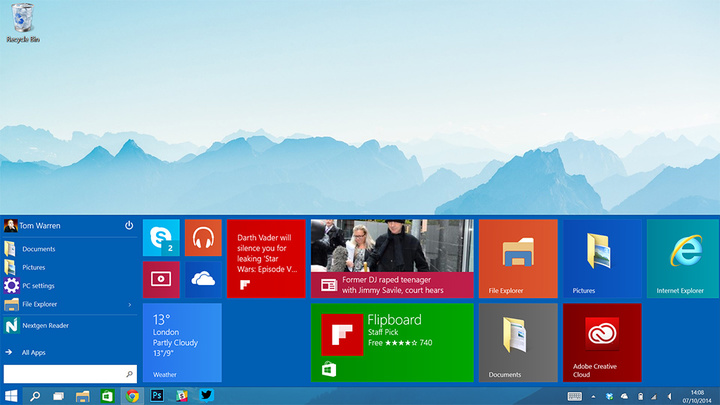Screen dimensions: 720x405
Task: Open Internet Explorer tile
Action: (x=682, y=258)
